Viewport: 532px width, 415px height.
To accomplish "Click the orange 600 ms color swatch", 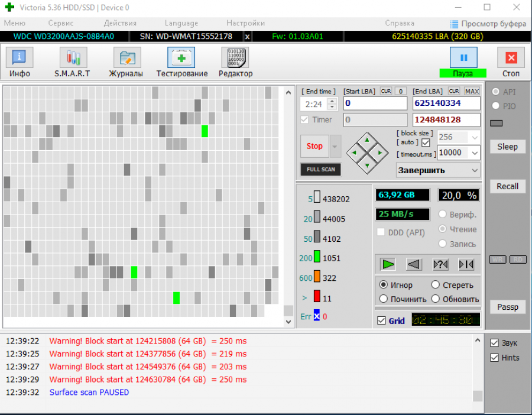I will [317, 278].
